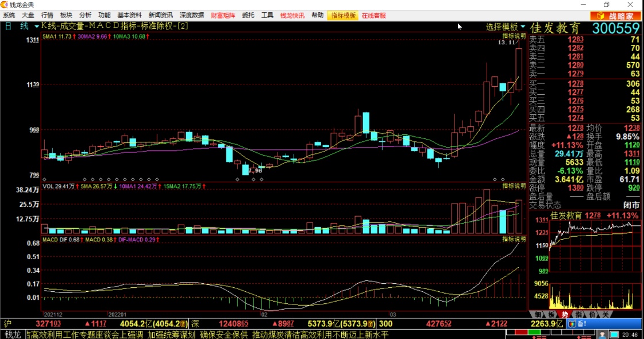Switch to the 指 indicator tab
The width and height of the screenshot is (644, 339).
pyautogui.click(x=579, y=314)
